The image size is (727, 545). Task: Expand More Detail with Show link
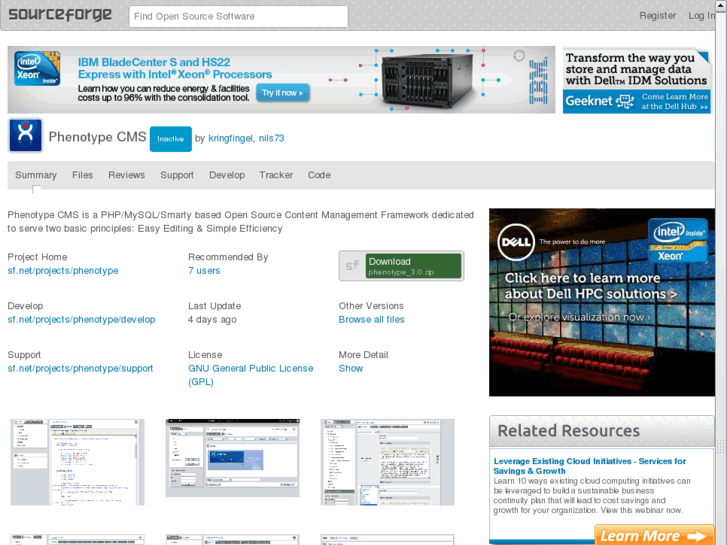(x=351, y=368)
